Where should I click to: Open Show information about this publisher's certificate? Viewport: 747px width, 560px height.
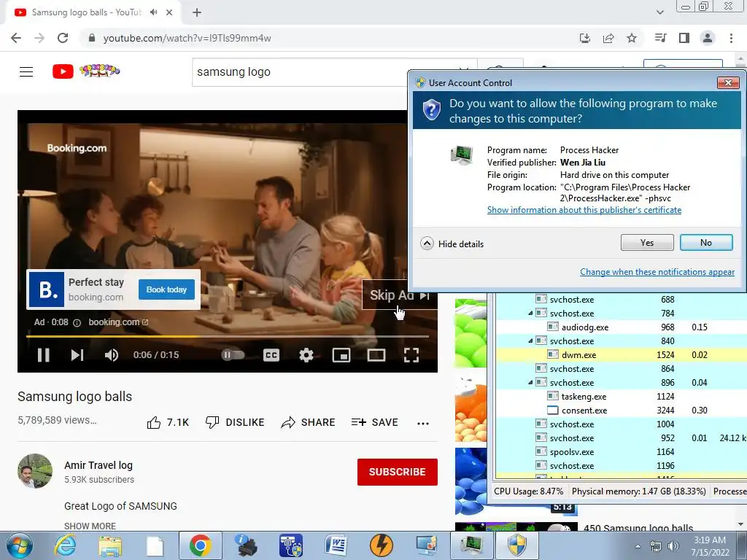pos(584,210)
